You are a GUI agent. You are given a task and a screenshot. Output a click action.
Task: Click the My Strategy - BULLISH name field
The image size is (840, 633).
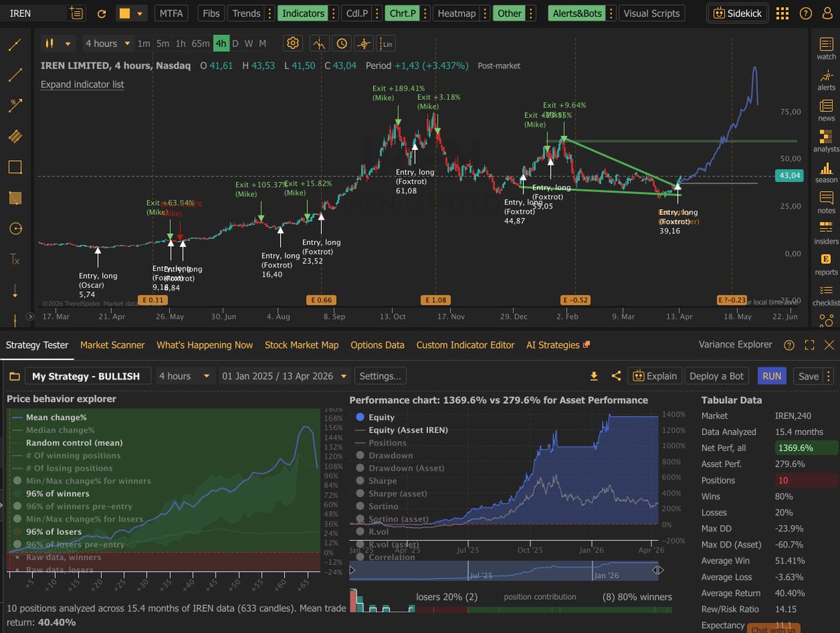[87, 376]
